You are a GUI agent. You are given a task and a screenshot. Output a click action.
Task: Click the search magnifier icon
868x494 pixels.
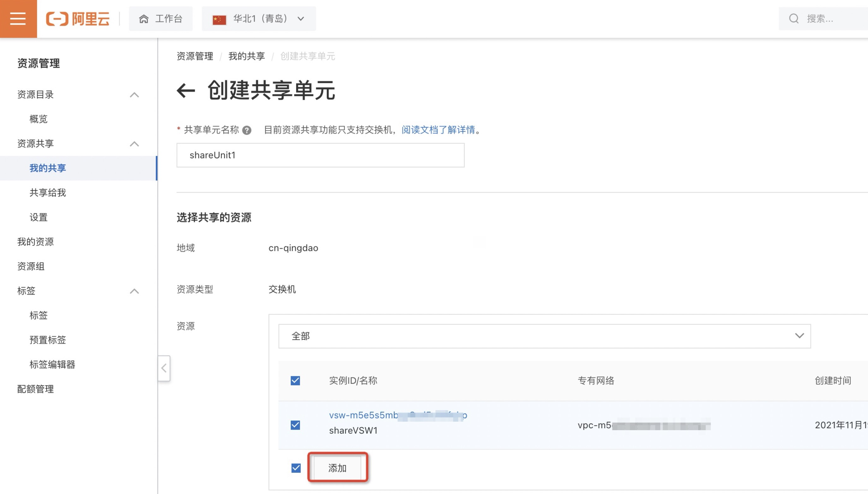click(x=794, y=19)
